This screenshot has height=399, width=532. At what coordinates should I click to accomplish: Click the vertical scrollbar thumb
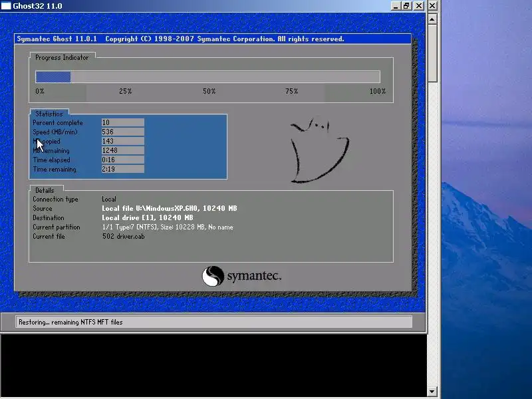coord(432,53)
